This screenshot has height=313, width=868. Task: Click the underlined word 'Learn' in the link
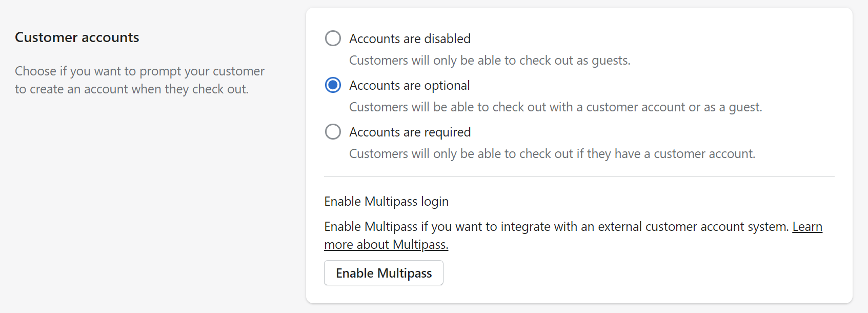(x=807, y=227)
